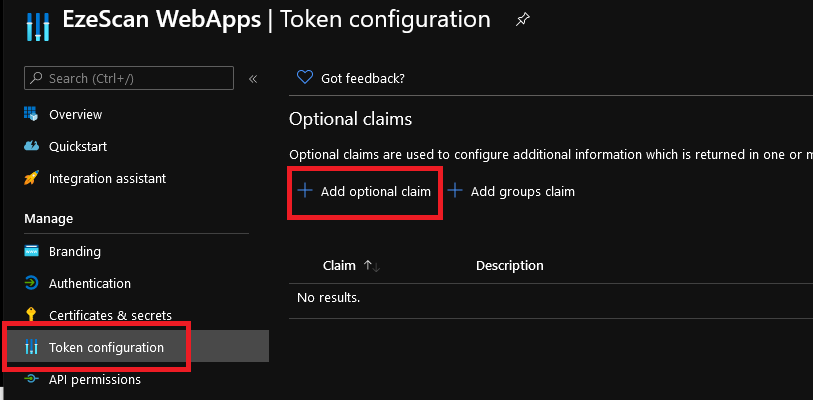Click the Authentication icon in the sidebar
This screenshot has width=813, height=400.
point(30,283)
